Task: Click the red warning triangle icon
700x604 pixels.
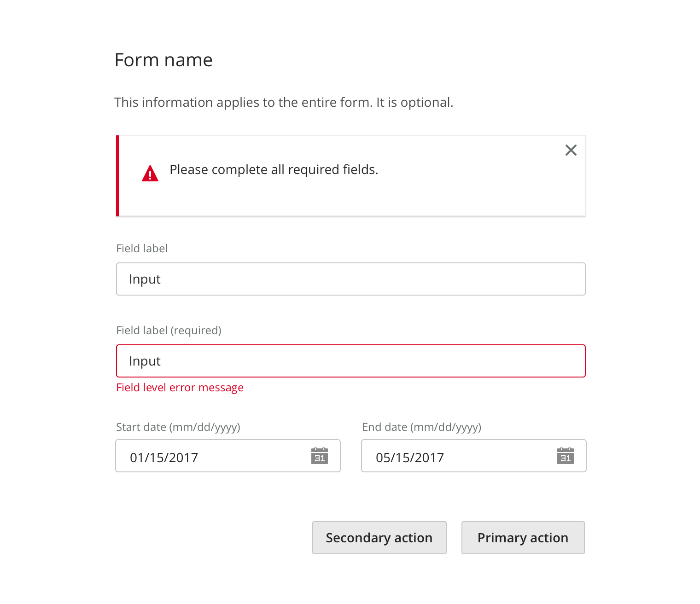Action: point(150,174)
